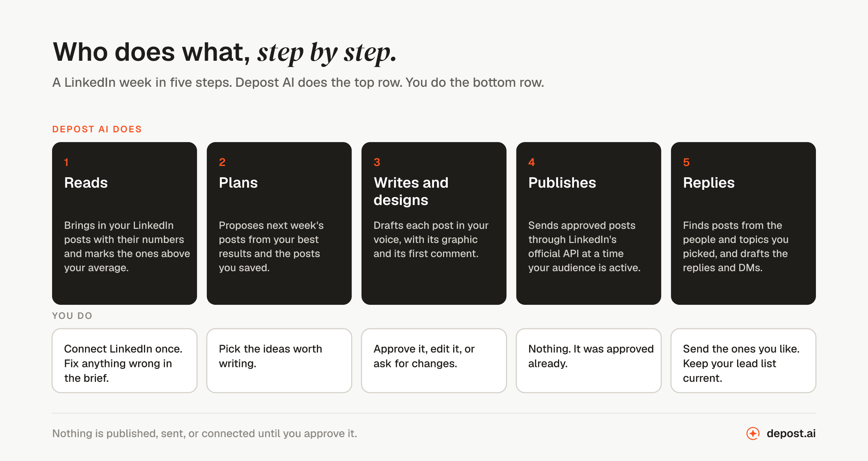Click the Connect LinkedIn once box
This screenshot has width=868, height=461.
tap(124, 360)
